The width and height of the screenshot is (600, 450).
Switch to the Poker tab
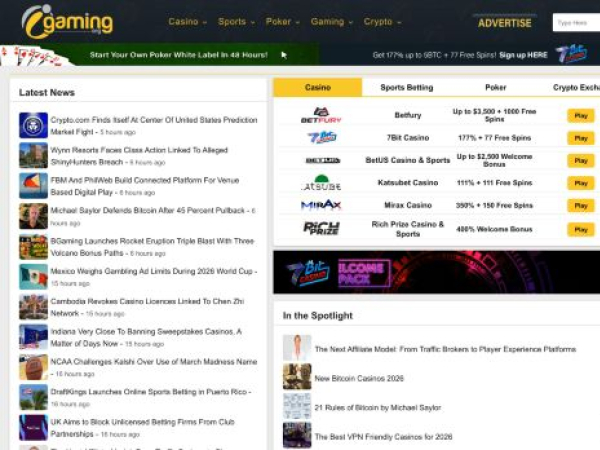click(x=496, y=87)
